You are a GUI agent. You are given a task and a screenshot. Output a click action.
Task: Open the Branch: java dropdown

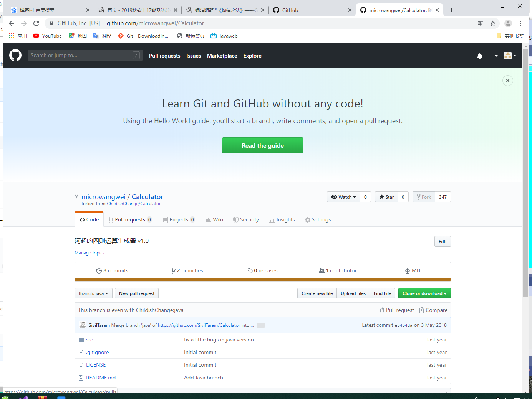click(x=93, y=293)
